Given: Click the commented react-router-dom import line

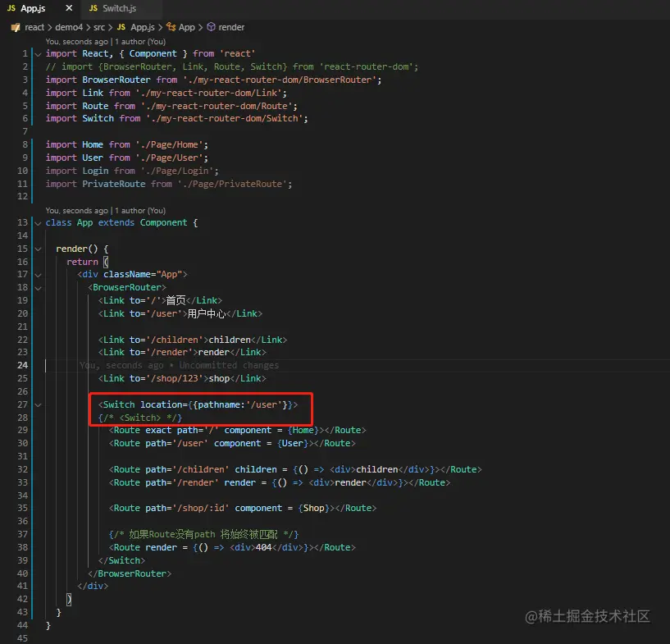Looking at the screenshot, I should pyautogui.click(x=232, y=66).
